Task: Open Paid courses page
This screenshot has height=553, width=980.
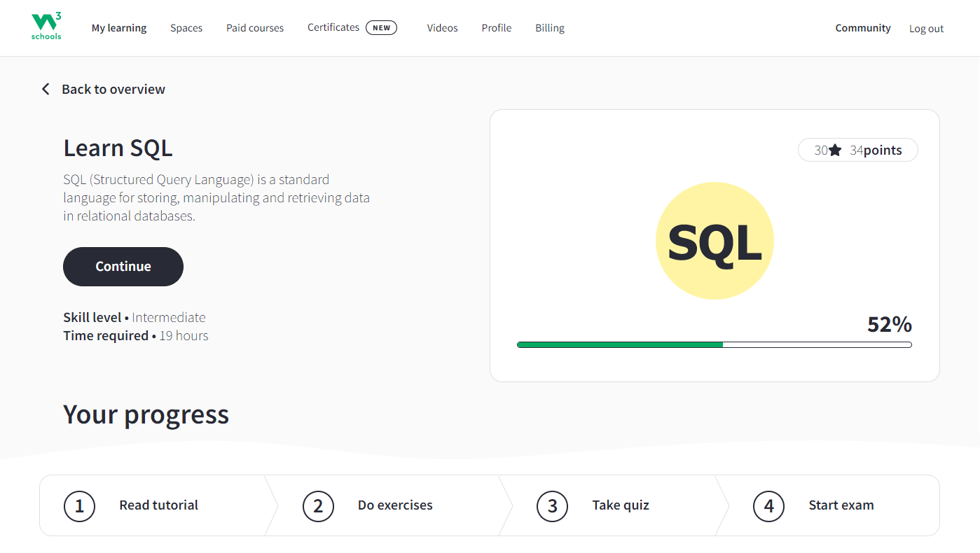Action: tap(255, 28)
